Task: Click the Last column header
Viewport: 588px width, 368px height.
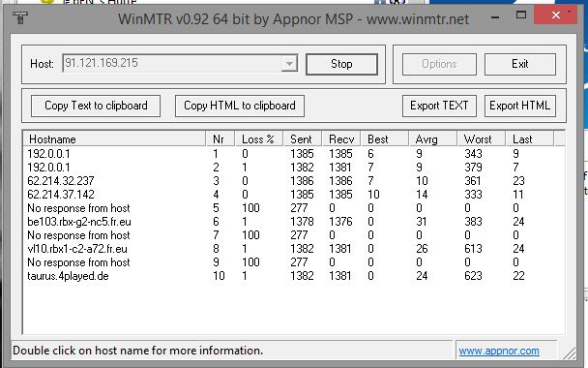Action: click(530, 138)
